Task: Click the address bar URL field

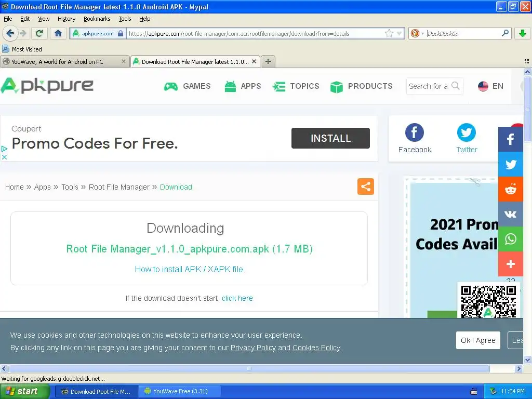Action: (x=255, y=34)
